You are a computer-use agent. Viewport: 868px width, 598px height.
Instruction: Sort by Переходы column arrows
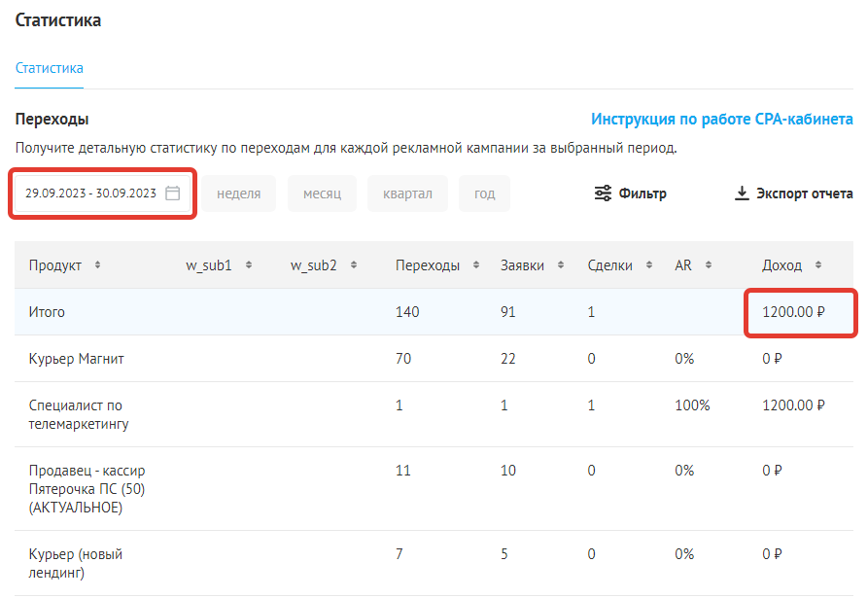coord(476,264)
